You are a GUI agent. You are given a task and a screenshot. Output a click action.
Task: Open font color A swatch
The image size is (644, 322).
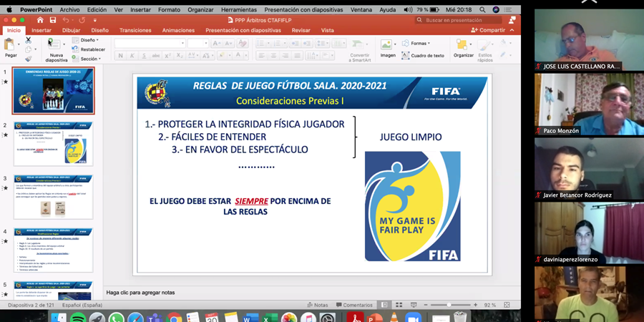click(x=240, y=56)
